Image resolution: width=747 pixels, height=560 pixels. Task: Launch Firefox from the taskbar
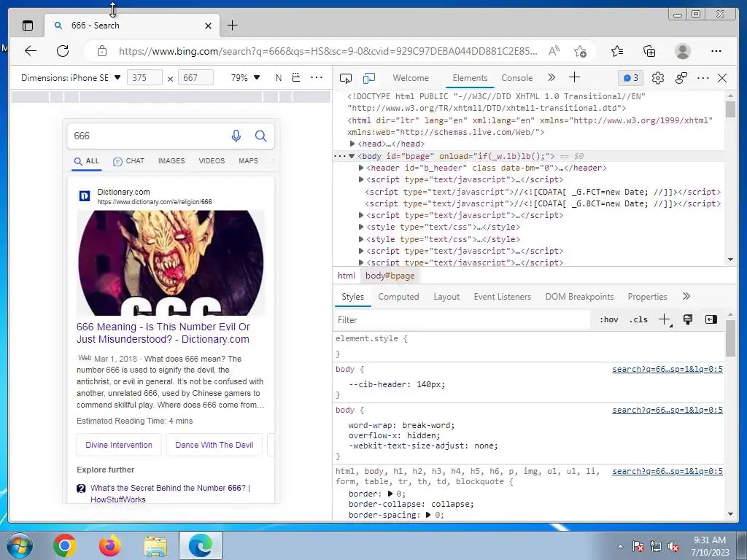click(x=110, y=545)
